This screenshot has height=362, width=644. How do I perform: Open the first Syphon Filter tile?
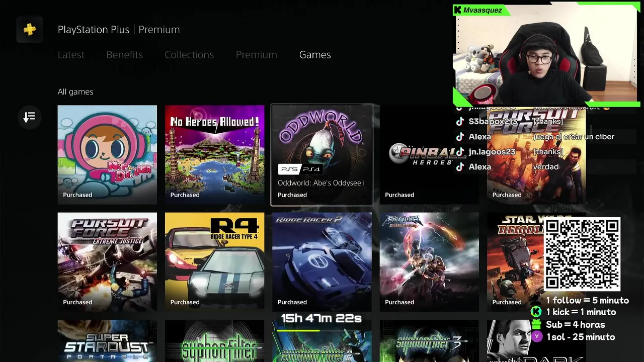tap(214, 341)
